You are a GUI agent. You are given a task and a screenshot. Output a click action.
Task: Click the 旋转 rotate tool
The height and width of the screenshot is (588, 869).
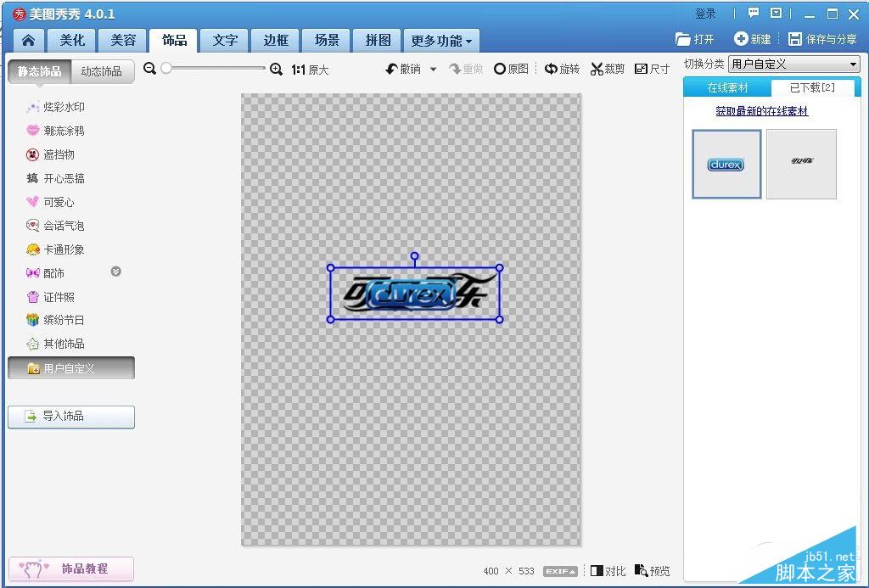click(x=562, y=69)
